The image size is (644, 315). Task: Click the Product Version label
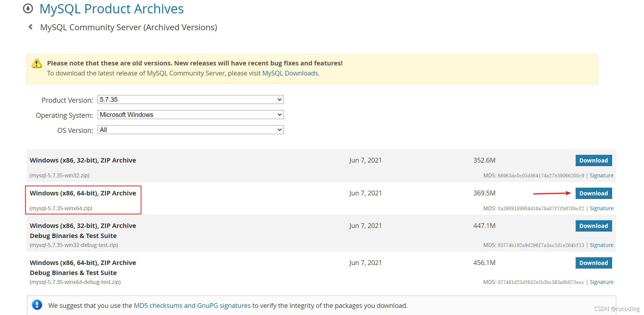click(x=67, y=100)
